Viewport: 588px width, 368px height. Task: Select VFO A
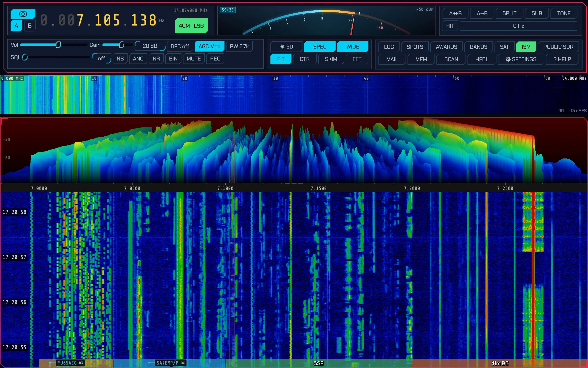16,26
